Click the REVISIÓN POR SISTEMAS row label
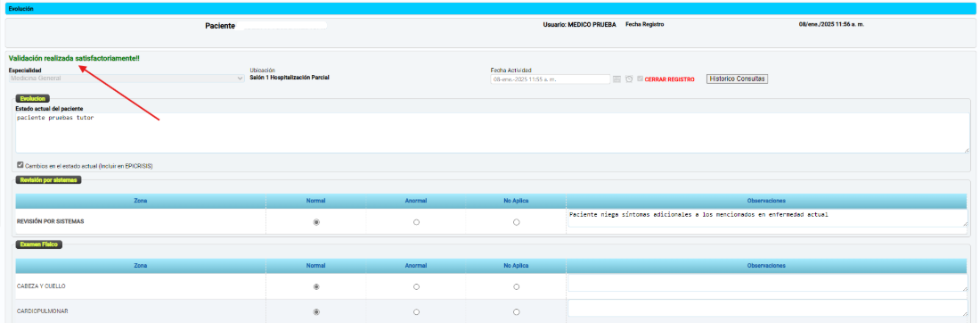This screenshot has width=980, height=323. coord(51,221)
